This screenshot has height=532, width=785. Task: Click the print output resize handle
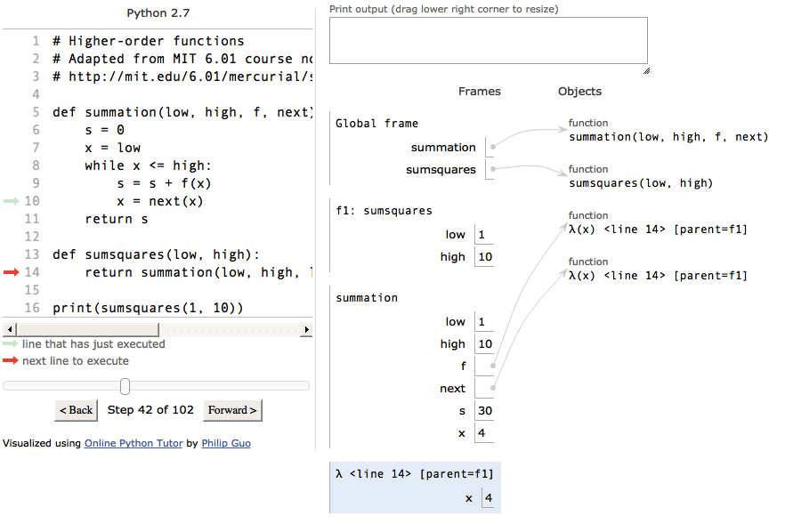[646, 71]
